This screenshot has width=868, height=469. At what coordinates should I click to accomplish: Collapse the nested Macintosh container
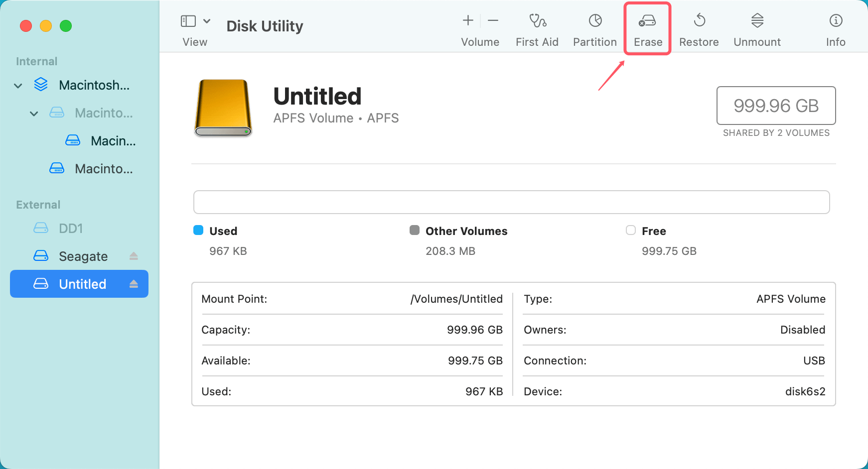pyautogui.click(x=34, y=114)
